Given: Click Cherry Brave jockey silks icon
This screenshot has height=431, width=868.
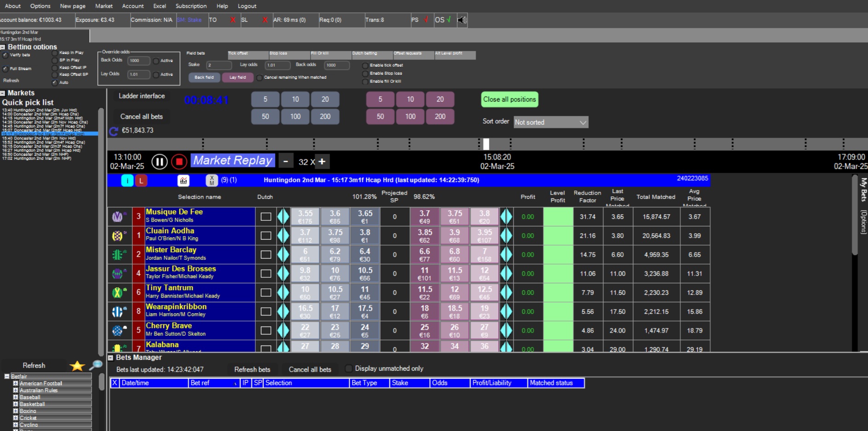Looking at the screenshot, I should [118, 330].
